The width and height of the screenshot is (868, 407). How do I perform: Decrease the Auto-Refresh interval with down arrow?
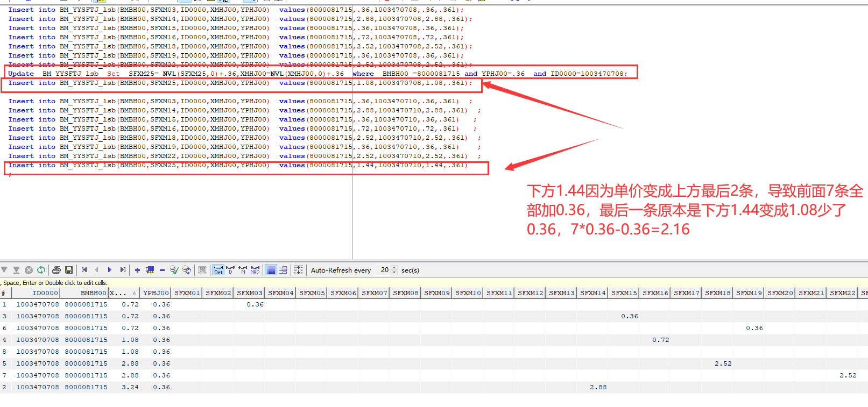tap(394, 273)
